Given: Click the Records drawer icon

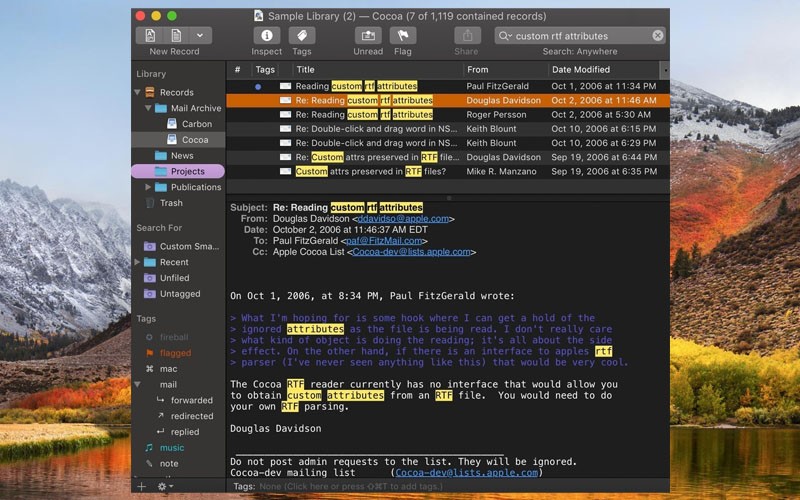Looking at the screenshot, I should (x=149, y=92).
